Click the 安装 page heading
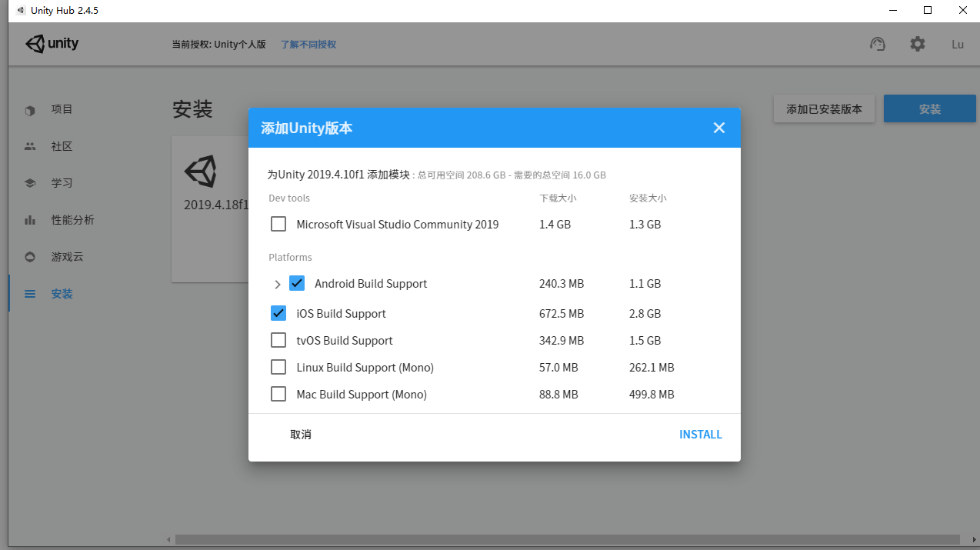Screen dimensions: 980x550 click(192, 109)
